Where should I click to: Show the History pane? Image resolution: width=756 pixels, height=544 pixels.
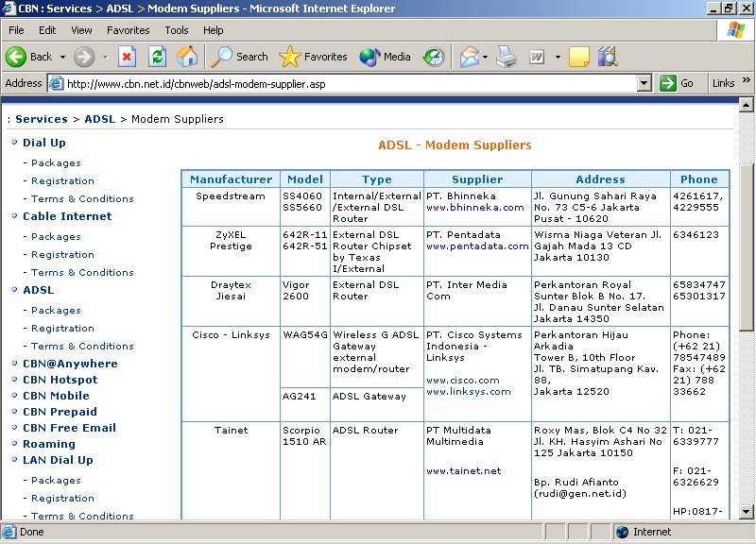434,57
